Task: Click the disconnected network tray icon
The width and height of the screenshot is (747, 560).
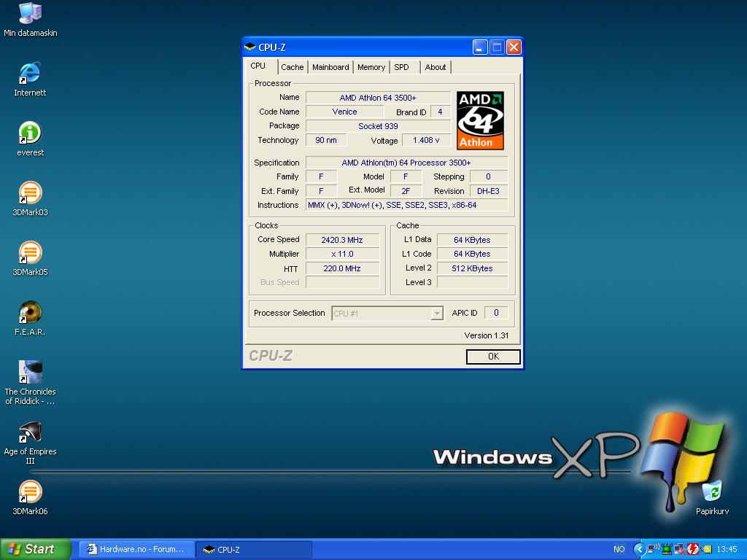Action: point(680,549)
